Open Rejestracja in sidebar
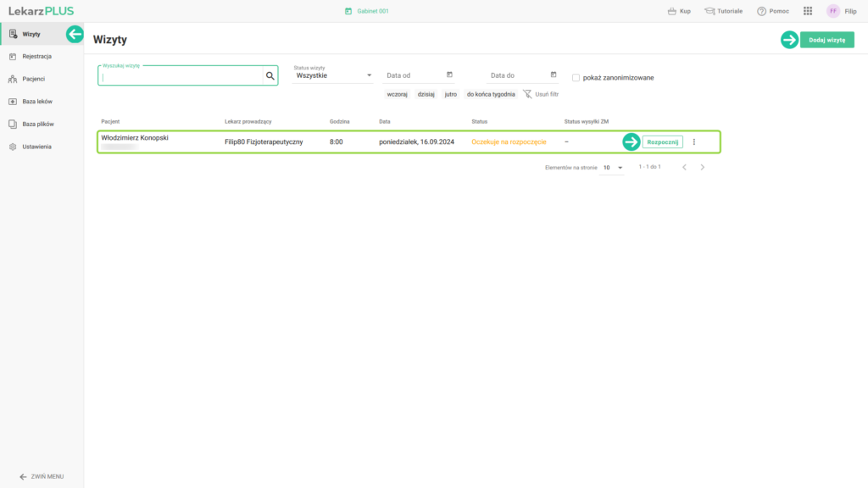868x488 pixels. click(36, 56)
